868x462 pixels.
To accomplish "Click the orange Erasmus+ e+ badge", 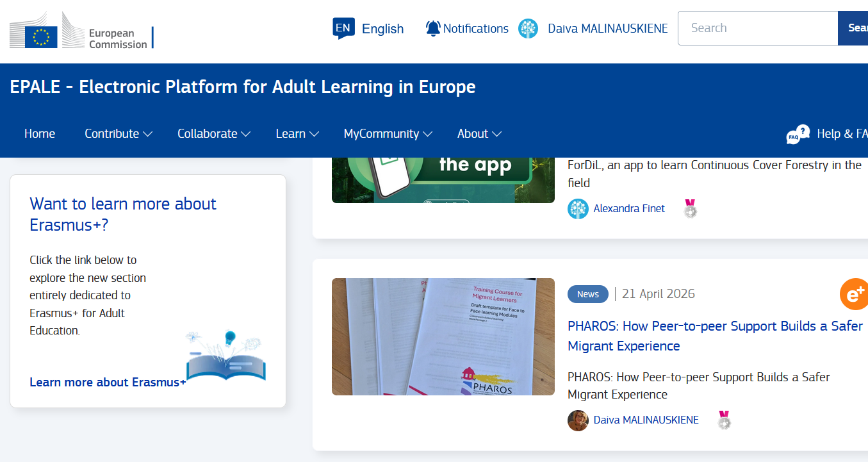I will tap(854, 294).
